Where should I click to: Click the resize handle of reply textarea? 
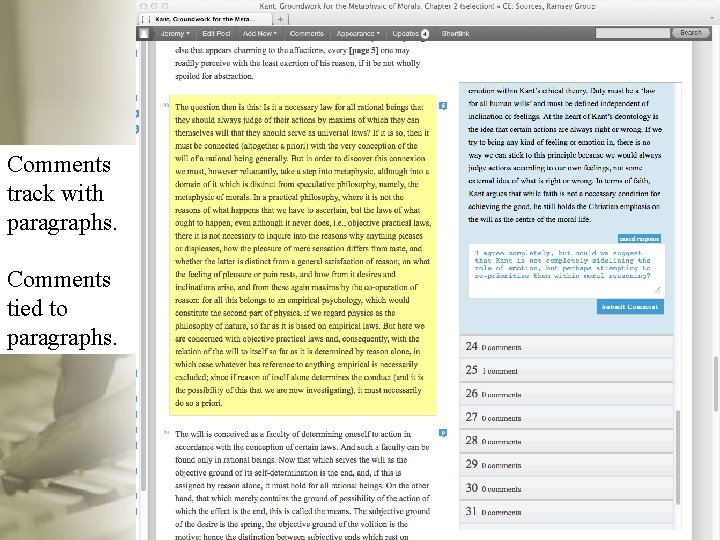(657, 290)
